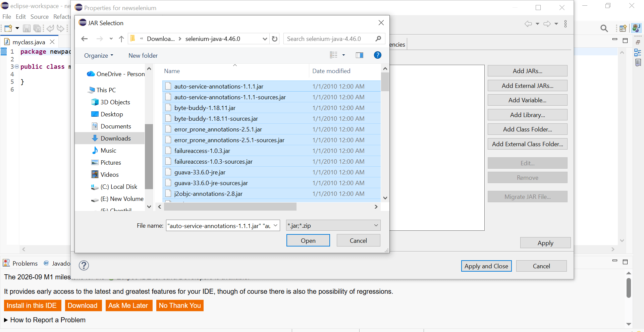Select OneDrive - Personal in navigation pane
The image size is (644, 332).
(x=116, y=74)
